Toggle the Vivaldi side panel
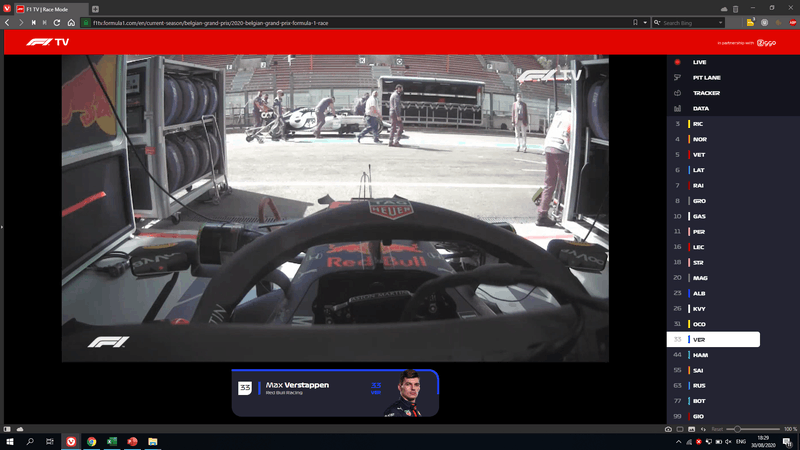Image resolution: width=800 pixels, height=450 pixels. click(7, 429)
